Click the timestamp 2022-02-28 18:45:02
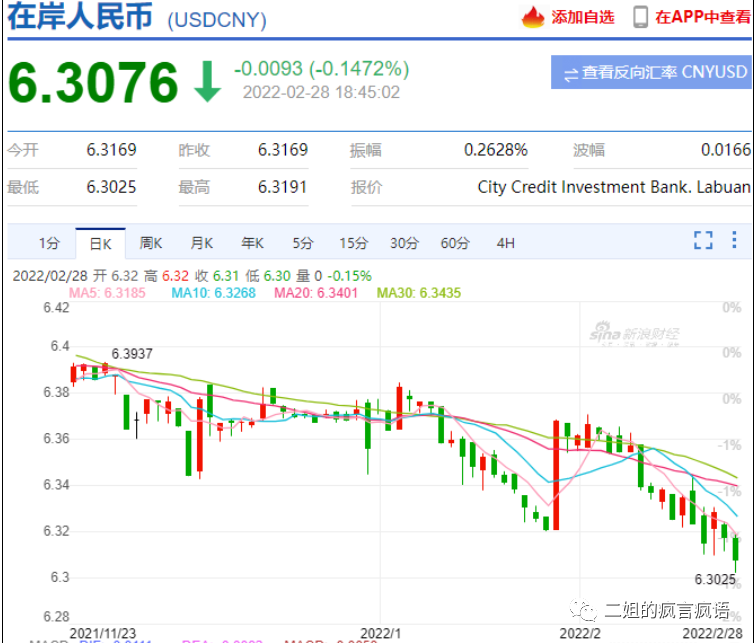Image resolution: width=754 pixels, height=643 pixels. click(321, 92)
